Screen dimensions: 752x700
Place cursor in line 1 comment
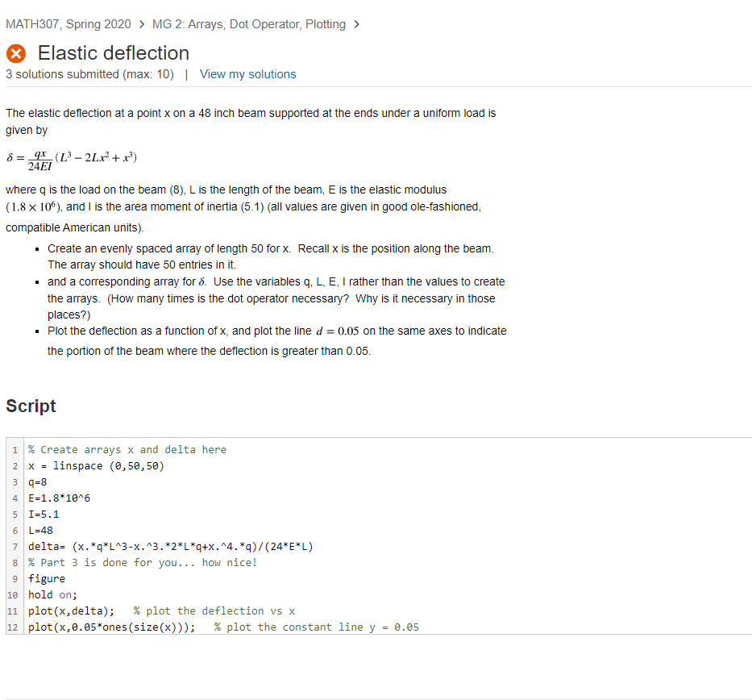pyautogui.click(x=127, y=449)
